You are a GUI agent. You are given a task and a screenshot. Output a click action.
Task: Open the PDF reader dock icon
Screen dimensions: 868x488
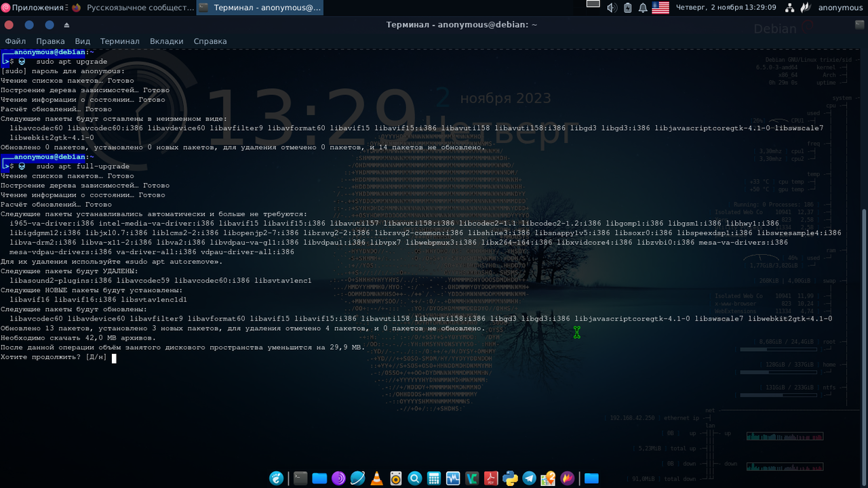click(x=491, y=478)
